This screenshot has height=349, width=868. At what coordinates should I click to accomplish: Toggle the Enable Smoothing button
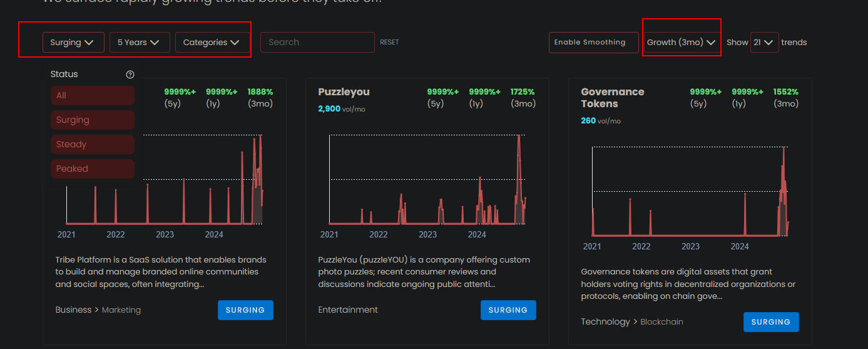coord(590,43)
